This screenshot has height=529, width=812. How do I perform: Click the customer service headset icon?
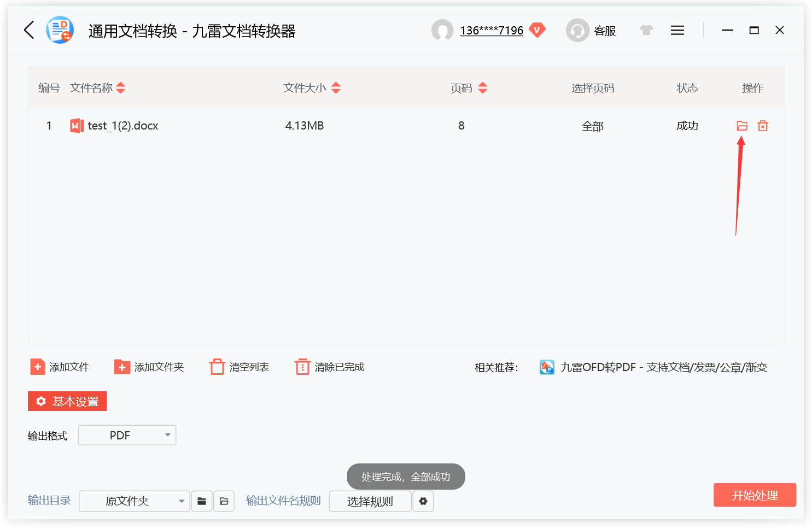pyautogui.click(x=577, y=30)
